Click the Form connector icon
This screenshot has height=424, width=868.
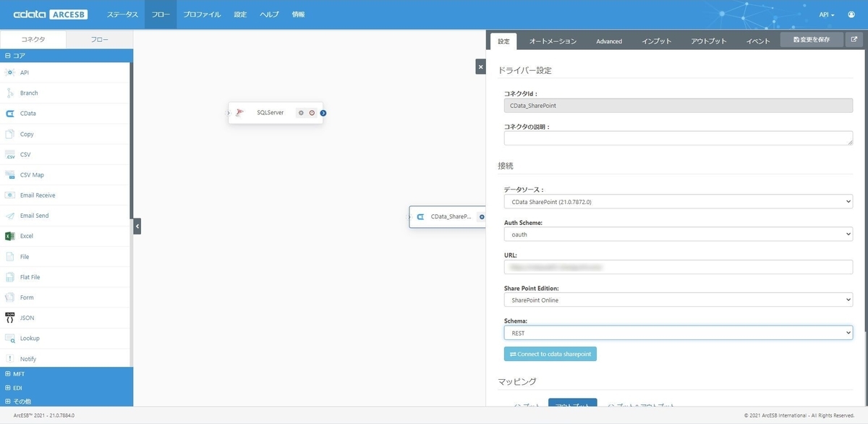point(10,297)
